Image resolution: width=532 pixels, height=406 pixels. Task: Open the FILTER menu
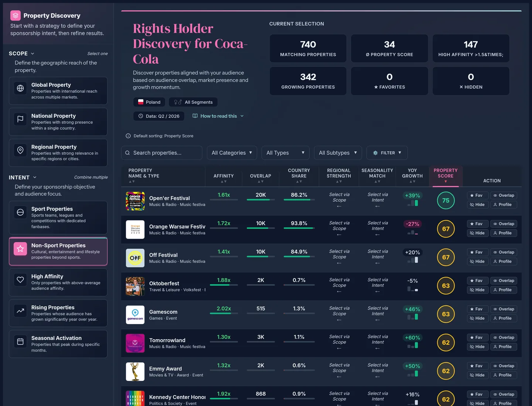[387, 153]
